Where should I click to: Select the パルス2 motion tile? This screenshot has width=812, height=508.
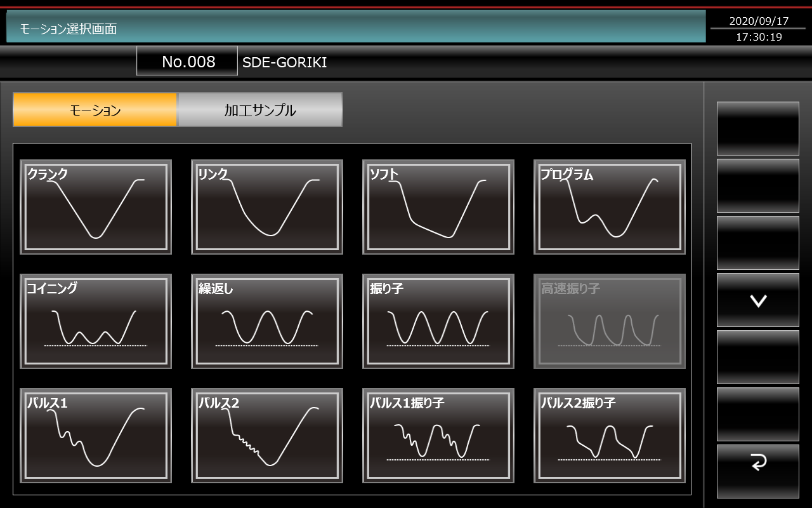pyautogui.click(x=267, y=436)
